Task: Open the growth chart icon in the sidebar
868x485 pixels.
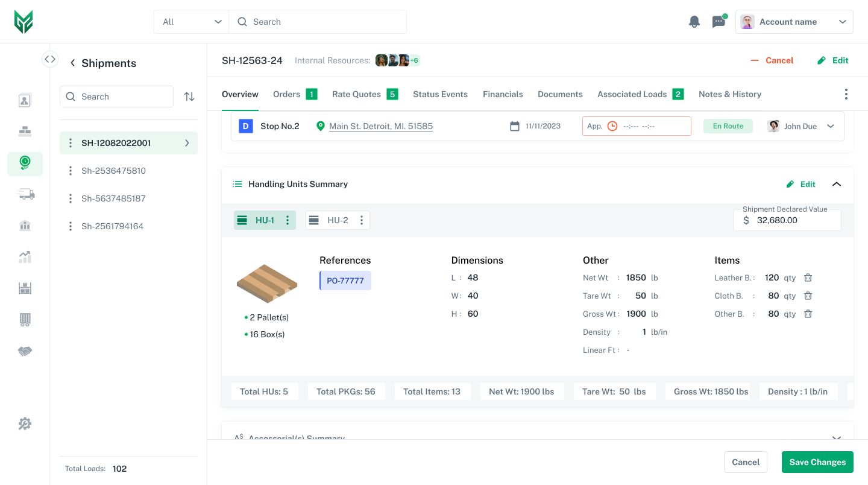Action: pos(25,257)
